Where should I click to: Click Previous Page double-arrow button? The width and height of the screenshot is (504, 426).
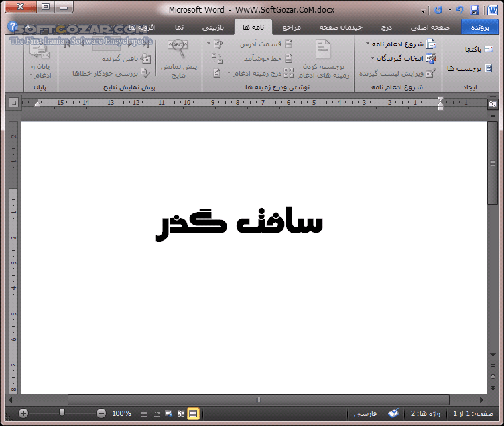tap(493, 365)
